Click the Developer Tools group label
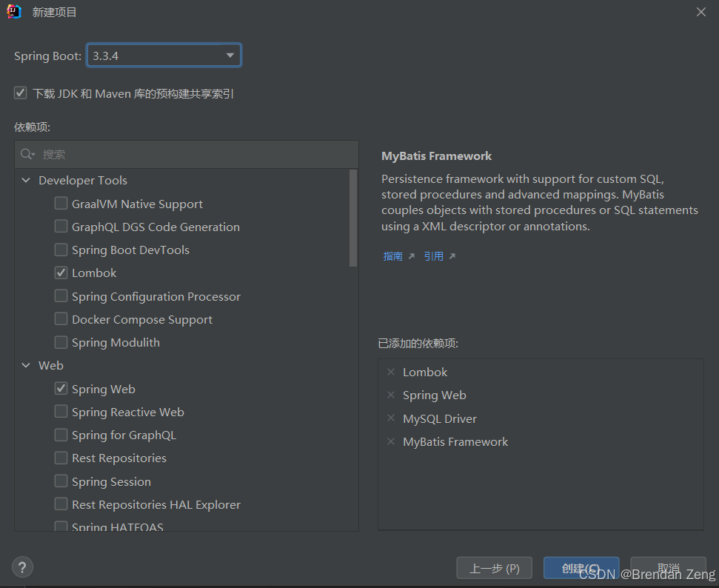 [83, 180]
